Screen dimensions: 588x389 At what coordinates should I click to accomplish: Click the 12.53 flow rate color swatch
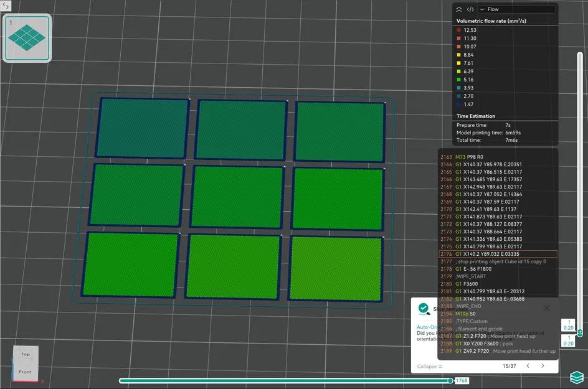pos(458,30)
